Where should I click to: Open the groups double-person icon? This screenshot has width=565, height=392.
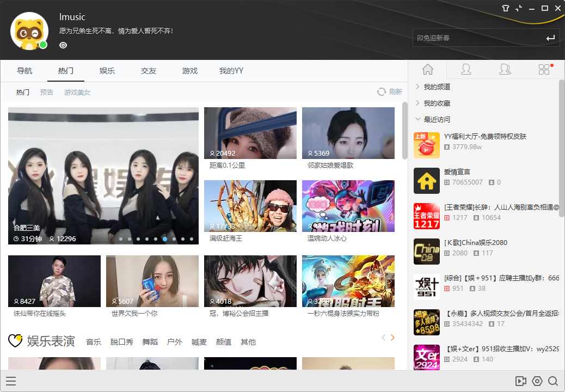505,69
